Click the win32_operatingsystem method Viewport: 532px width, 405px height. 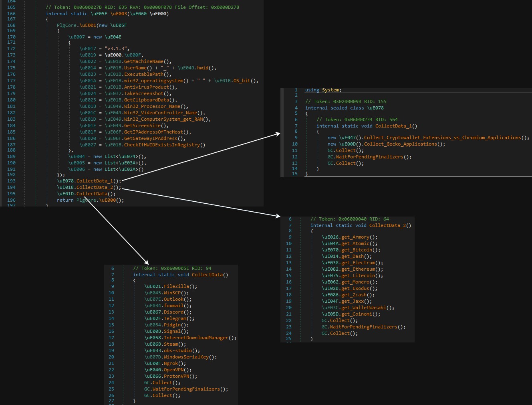coord(153,81)
